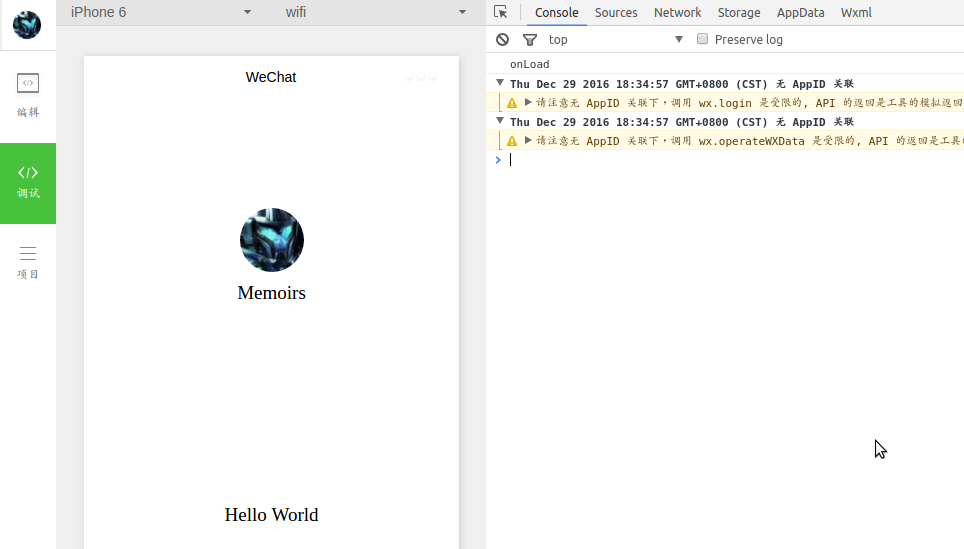Expand the wx.operateWXData warning message

(527, 140)
